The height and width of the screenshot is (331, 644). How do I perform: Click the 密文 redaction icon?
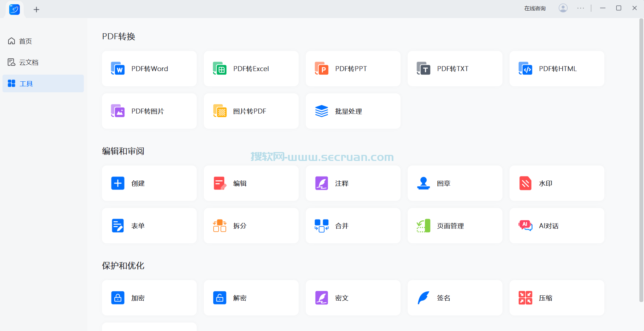click(321, 298)
